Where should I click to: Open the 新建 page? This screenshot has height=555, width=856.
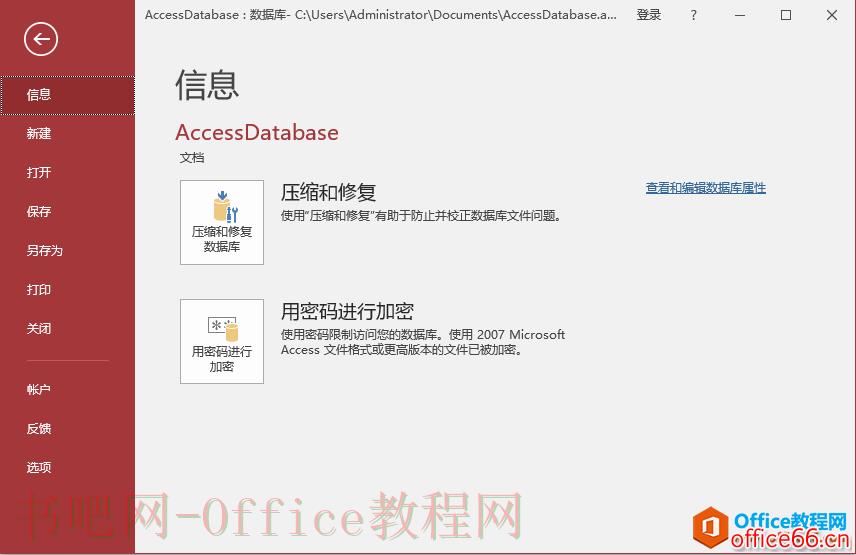(67, 134)
